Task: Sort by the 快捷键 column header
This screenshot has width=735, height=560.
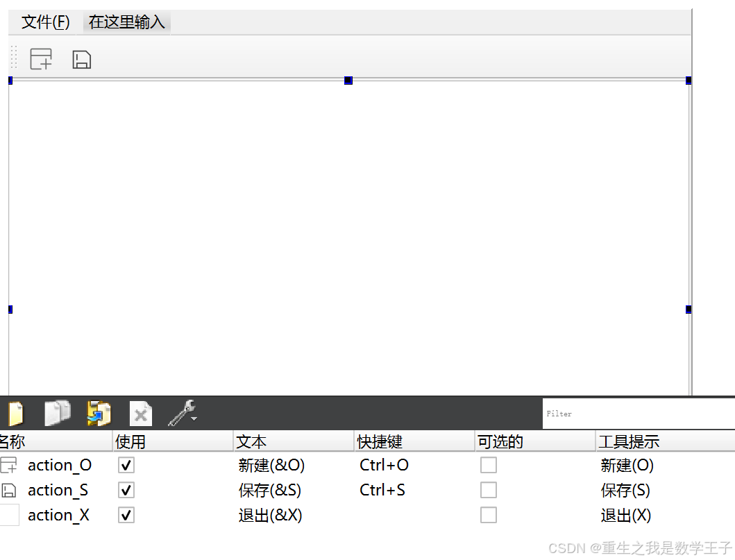Action: click(x=414, y=441)
